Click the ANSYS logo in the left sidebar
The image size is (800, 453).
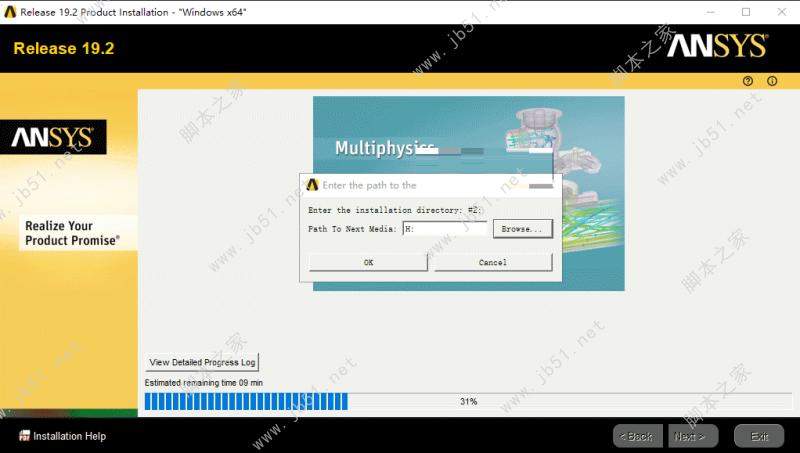53,137
